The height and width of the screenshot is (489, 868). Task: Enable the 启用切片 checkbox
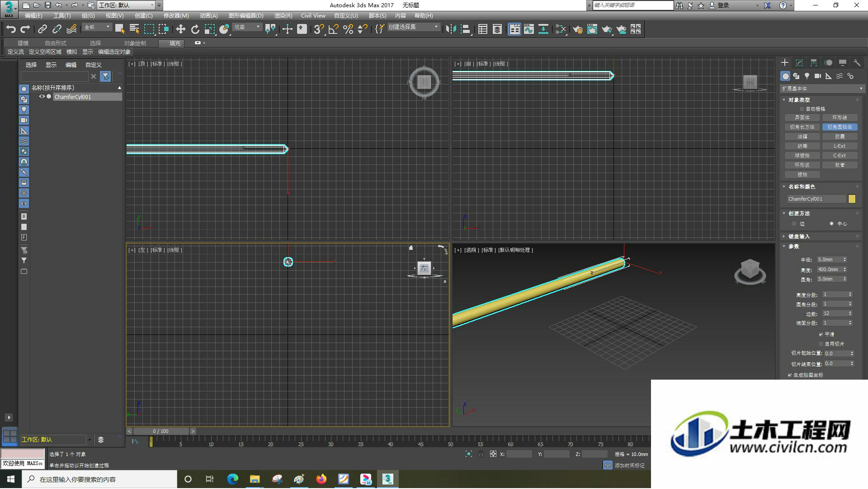click(821, 344)
